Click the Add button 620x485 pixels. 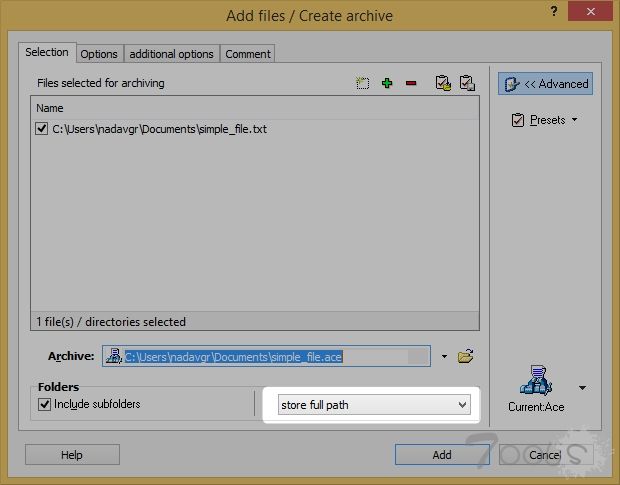coord(442,455)
